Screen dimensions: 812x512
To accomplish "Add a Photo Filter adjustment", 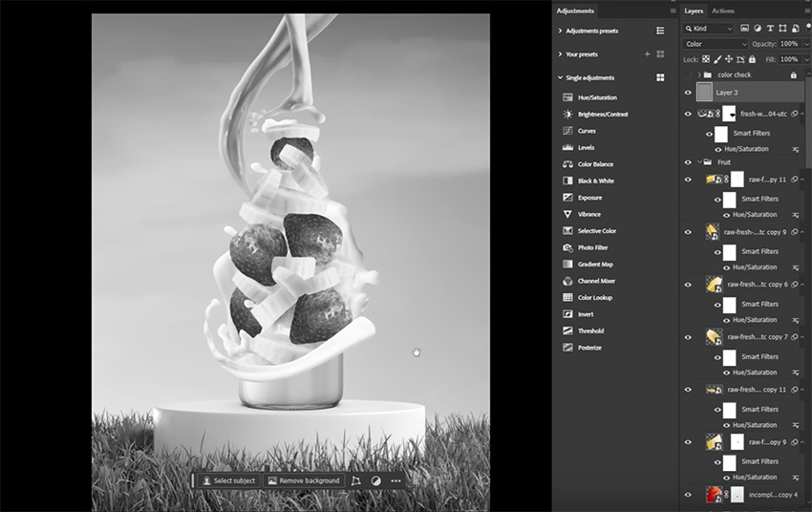I will click(x=586, y=247).
